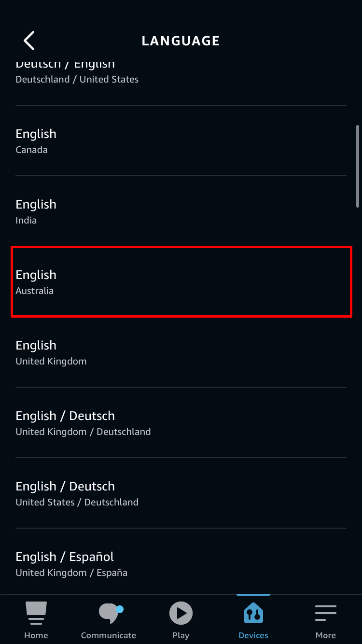
Task: Tap the back arrow icon
Action: coord(29,41)
